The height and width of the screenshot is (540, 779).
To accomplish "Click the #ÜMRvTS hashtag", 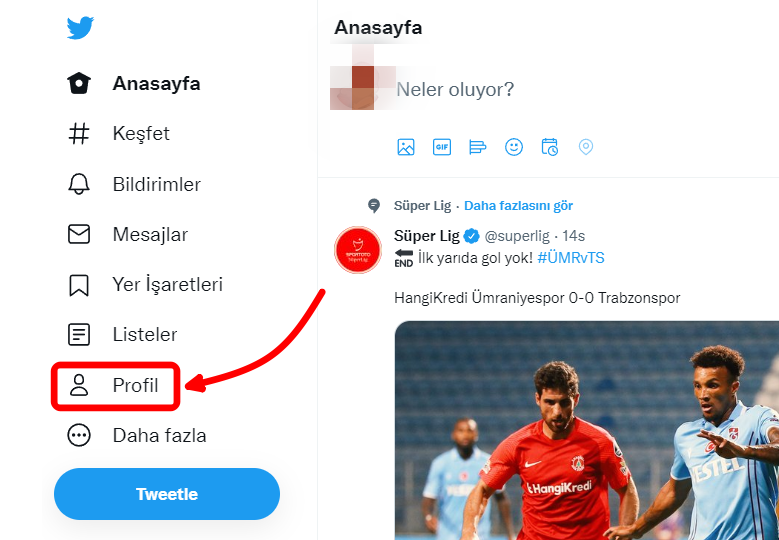I will pos(571,258).
